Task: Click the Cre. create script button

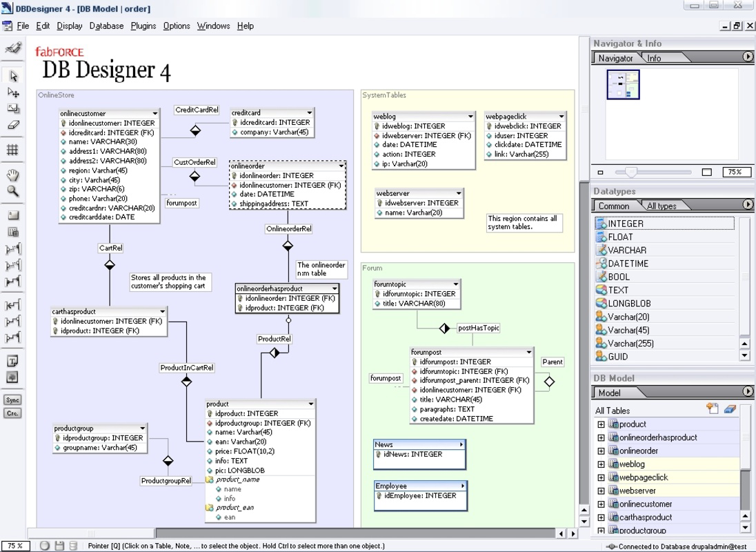Action: pos(12,413)
